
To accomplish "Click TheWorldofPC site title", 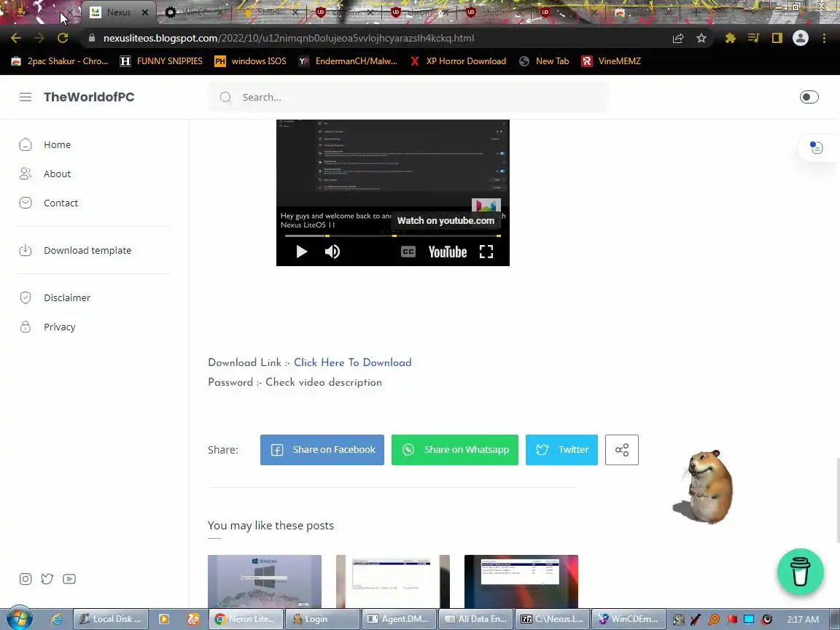I will tap(89, 97).
